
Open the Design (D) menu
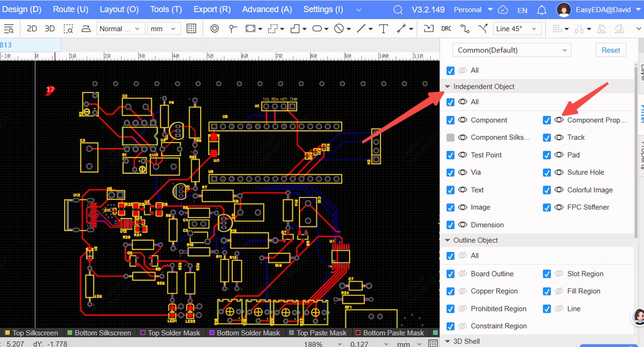[x=22, y=10]
